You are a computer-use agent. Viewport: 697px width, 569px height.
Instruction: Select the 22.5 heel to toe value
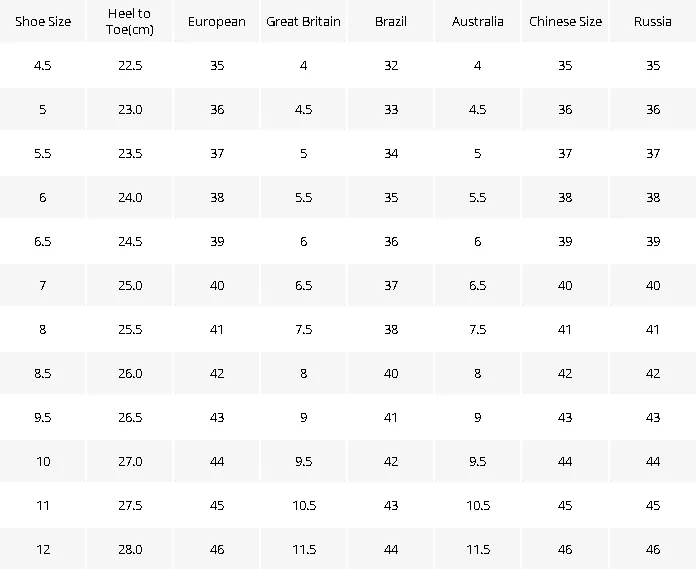click(130, 65)
